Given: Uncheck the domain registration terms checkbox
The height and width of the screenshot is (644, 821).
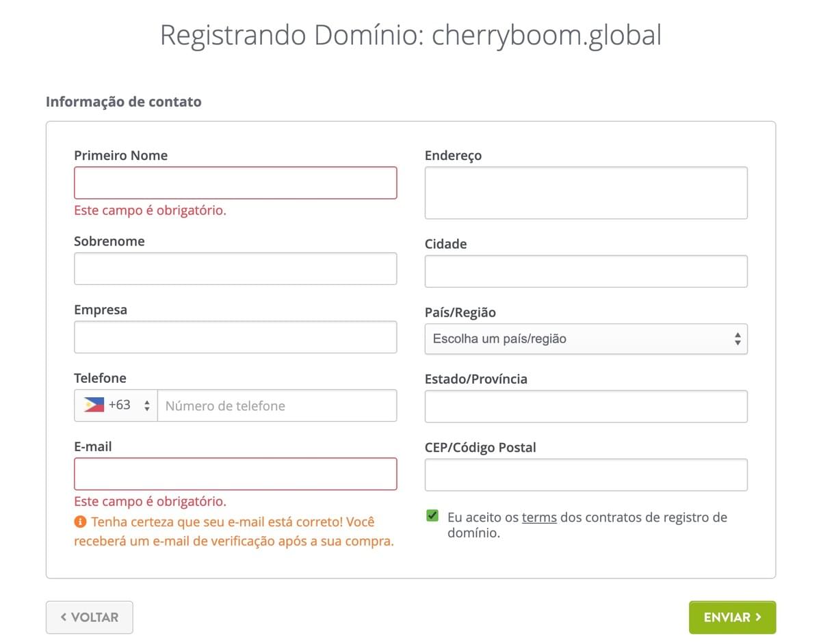Looking at the screenshot, I should (x=432, y=515).
